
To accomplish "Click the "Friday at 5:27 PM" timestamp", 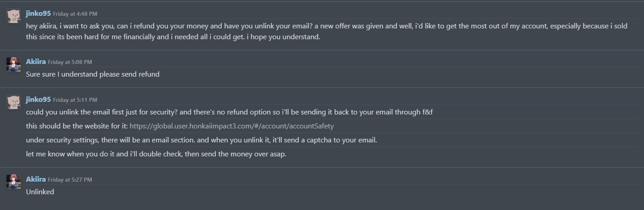I will (70, 180).
